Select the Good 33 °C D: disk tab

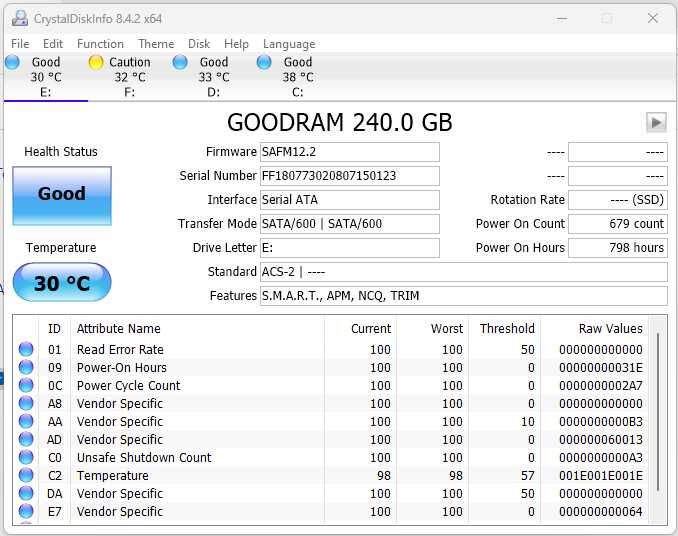[x=214, y=77]
